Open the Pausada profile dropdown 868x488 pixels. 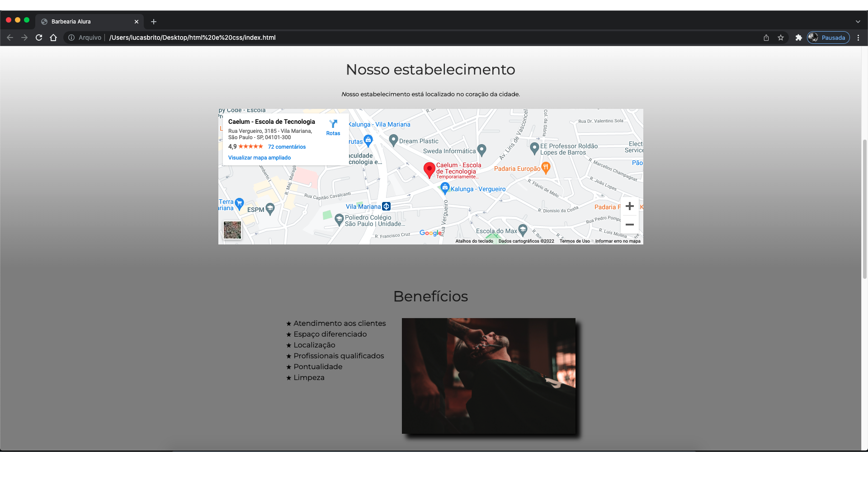coord(828,38)
